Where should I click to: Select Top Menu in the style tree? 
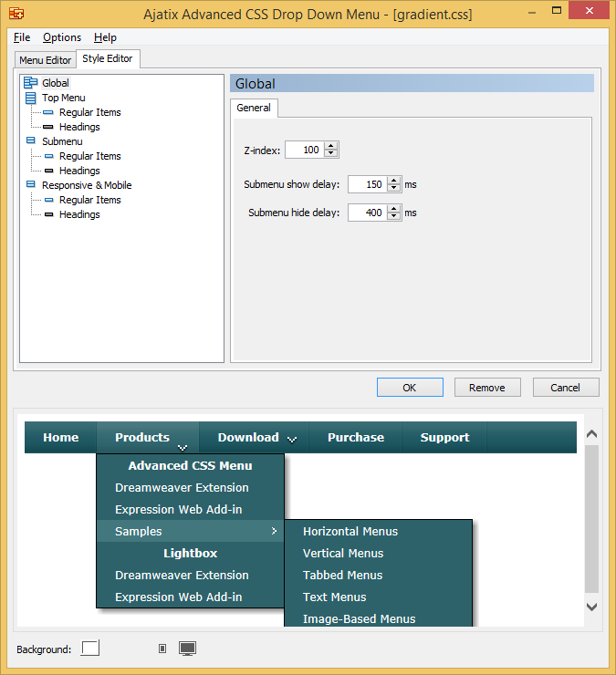click(x=63, y=98)
